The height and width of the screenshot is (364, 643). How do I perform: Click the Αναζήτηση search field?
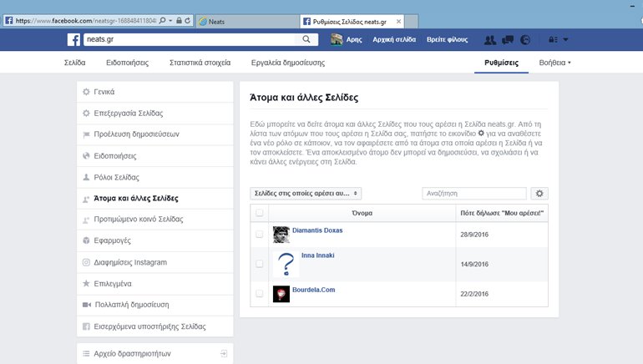pyautogui.click(x=474, y=194)
